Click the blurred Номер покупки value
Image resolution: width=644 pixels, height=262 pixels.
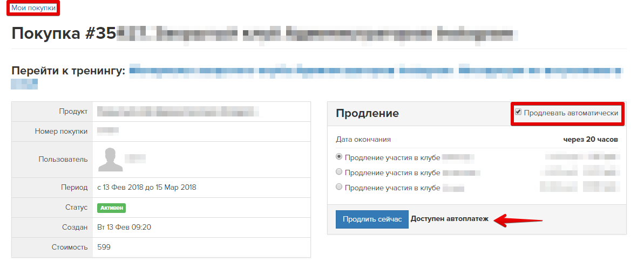(x=108, y=130)
